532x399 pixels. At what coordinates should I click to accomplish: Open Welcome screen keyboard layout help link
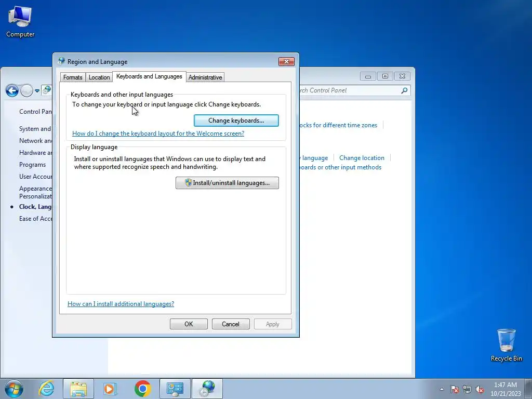point(158,134)
